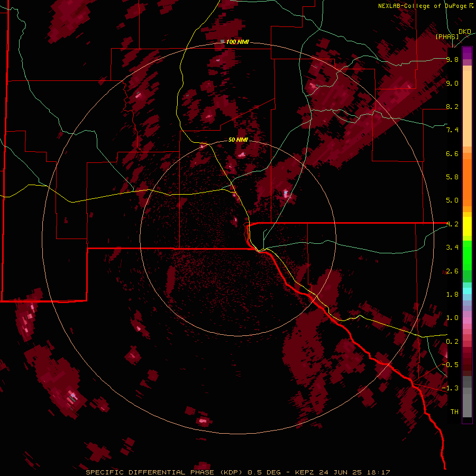This screenshot has width=476, height=476.
Task: Click the NEXLAB-College of DuPage watermark text
Action: (425, 6)
